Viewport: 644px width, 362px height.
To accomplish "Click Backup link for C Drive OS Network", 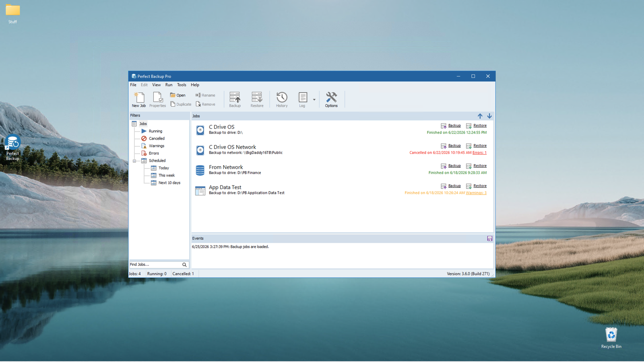I will [454, 146].
